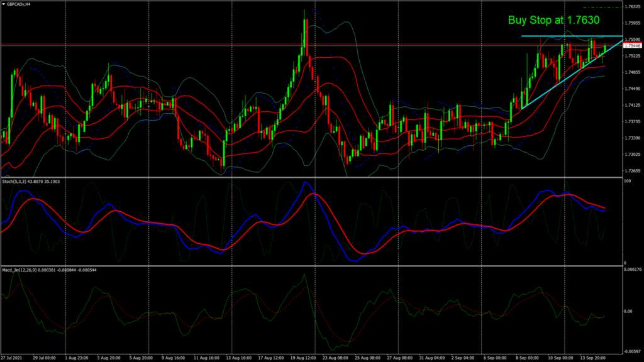Viewport: 644px width, 362px height.
Task: Click the 29 Jul 00:00 date label
Action: coord(44,358)
